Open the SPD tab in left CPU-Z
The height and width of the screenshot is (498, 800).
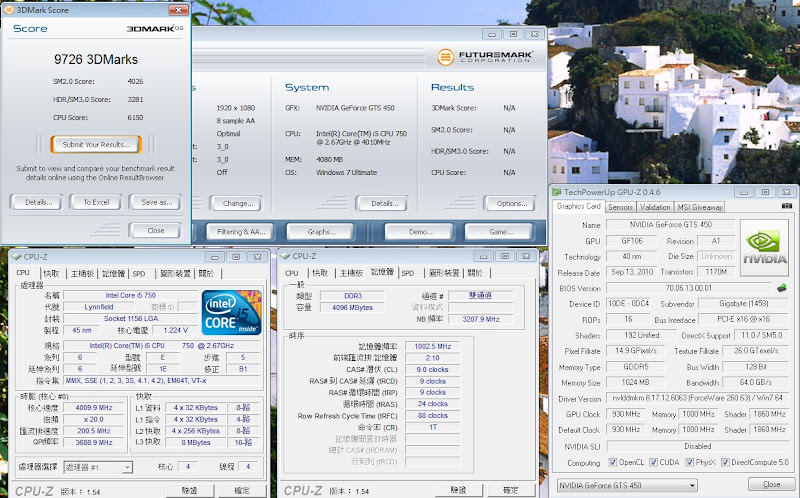point(139,273)
